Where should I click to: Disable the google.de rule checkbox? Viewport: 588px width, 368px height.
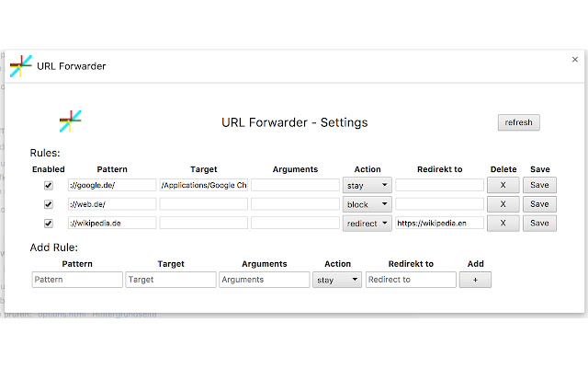click(x=48, y=185)
